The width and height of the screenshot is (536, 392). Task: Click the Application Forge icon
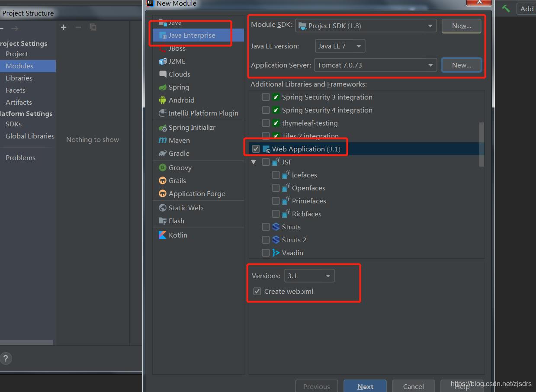[163, 194]
